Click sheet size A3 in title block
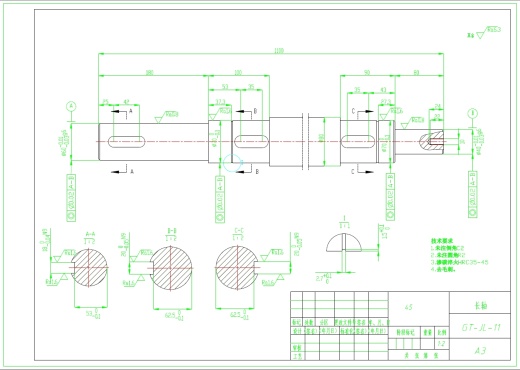The width and height of the screenshot is (520, 370). 480,351
